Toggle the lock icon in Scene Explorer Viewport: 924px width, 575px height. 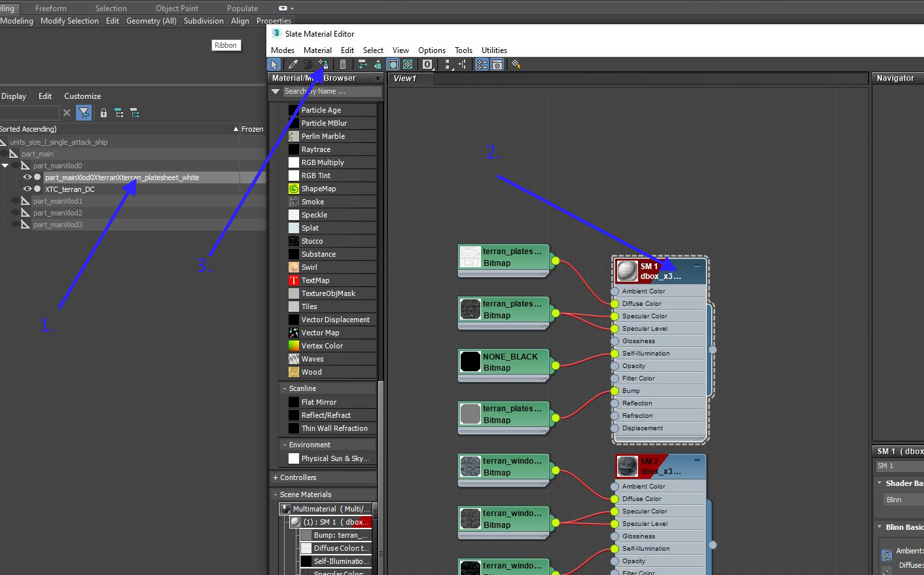coord(103,113)
